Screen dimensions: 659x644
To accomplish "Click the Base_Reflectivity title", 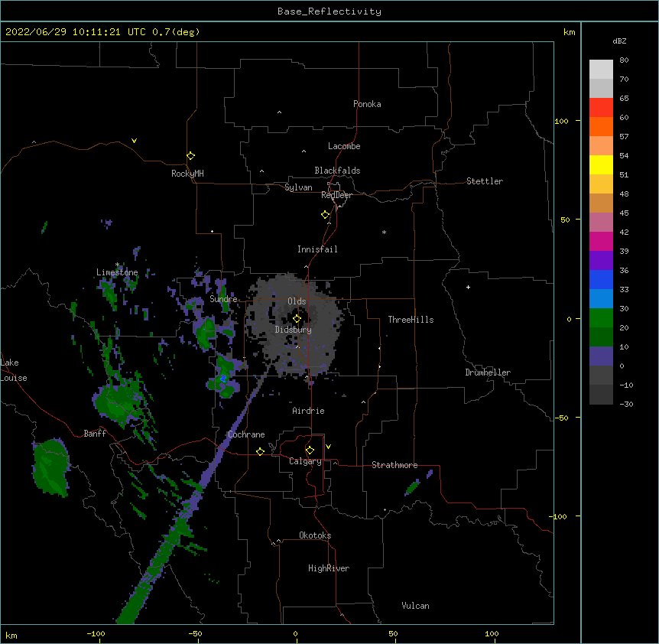I will coord(329,11).
